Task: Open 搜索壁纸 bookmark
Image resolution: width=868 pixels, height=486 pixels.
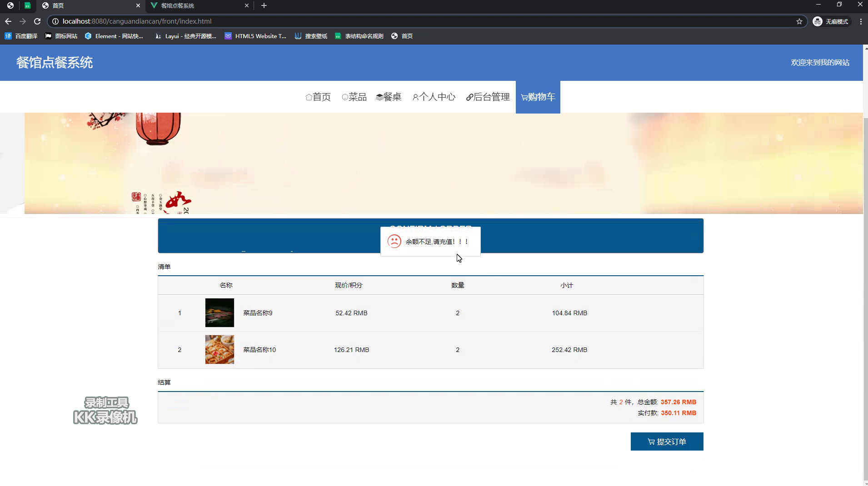Action: (311, 36)
